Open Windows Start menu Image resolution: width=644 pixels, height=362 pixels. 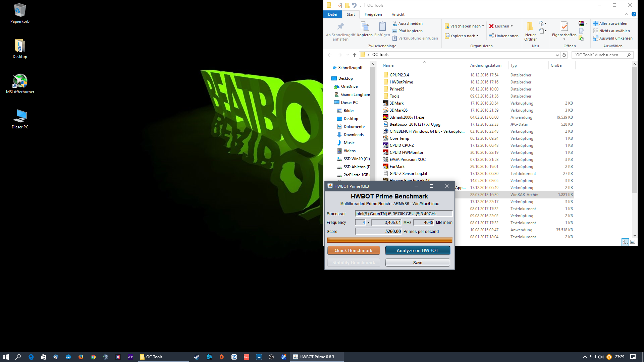pos(6,357)
